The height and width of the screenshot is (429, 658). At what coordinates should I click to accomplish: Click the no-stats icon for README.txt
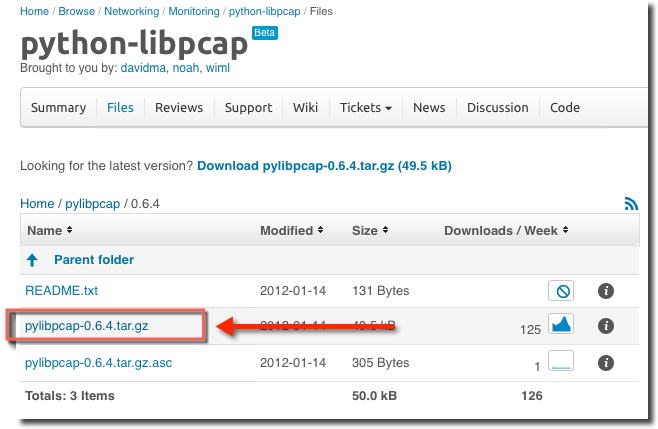coord(561,290)
